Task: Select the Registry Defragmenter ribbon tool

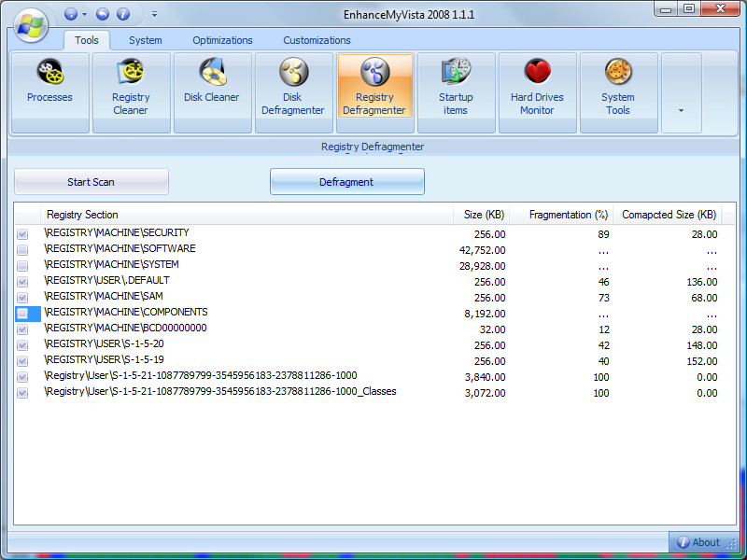Action: point(375,92)
